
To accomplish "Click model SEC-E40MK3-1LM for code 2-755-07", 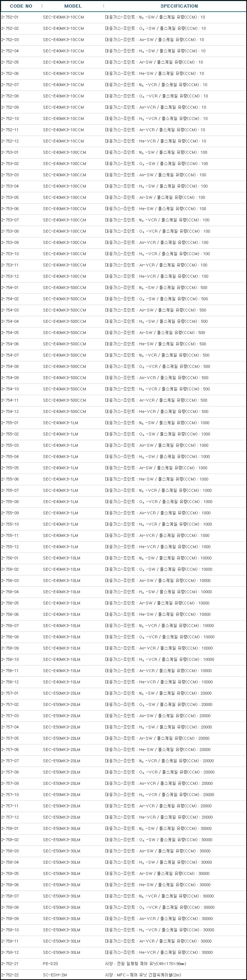I will pyautogui.click(x=60, y=490).
